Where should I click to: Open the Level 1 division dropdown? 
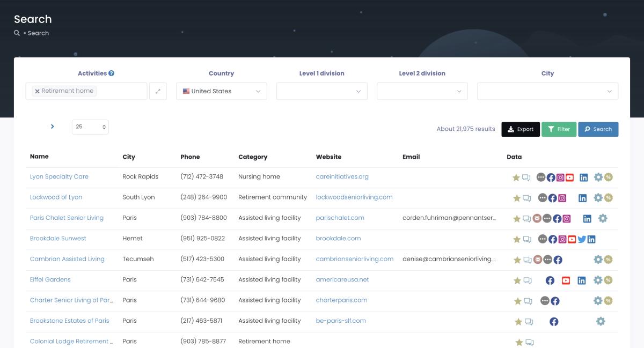[x=321, y=91]
